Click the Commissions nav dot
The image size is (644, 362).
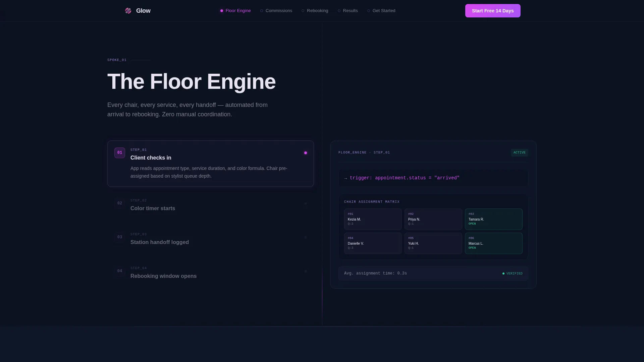pos(262,11)
